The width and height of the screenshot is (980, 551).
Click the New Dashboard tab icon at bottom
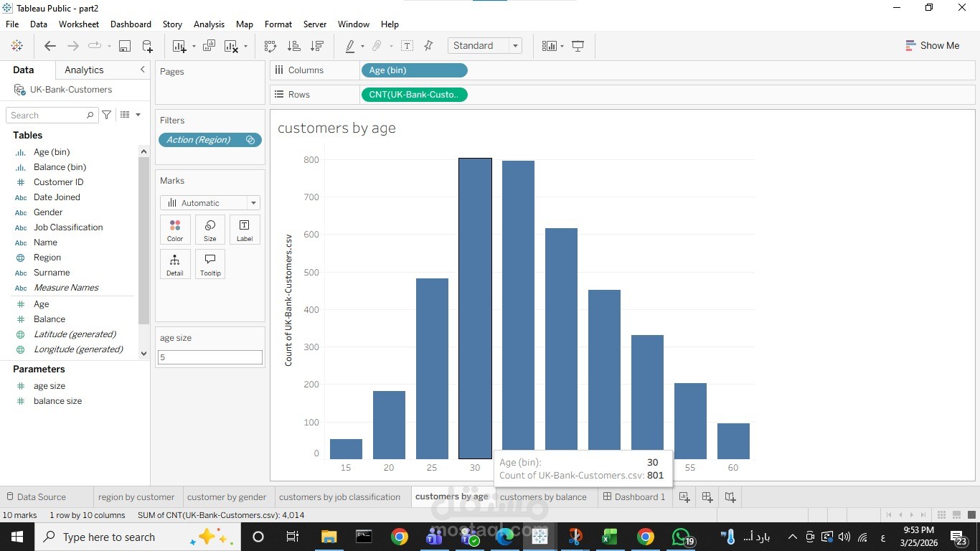point(707,496)
